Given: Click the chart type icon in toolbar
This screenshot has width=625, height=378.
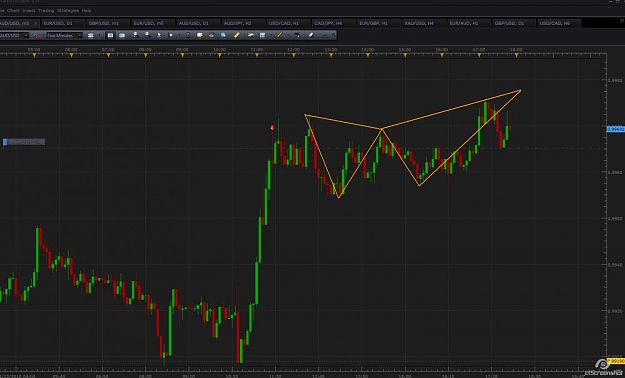Looking at the screenshot, I should (90, 35).
